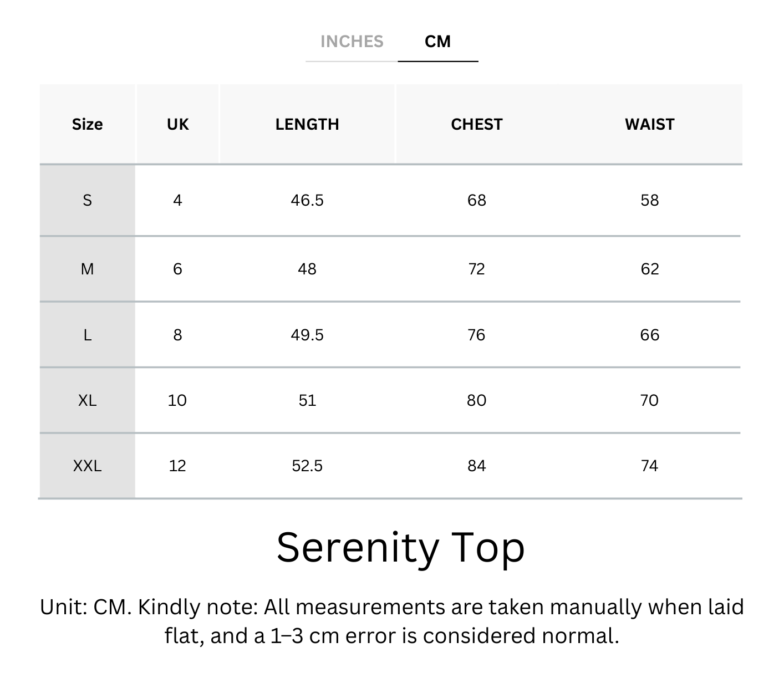
Task: Select the M size row label
Action: tap(87, 269)
